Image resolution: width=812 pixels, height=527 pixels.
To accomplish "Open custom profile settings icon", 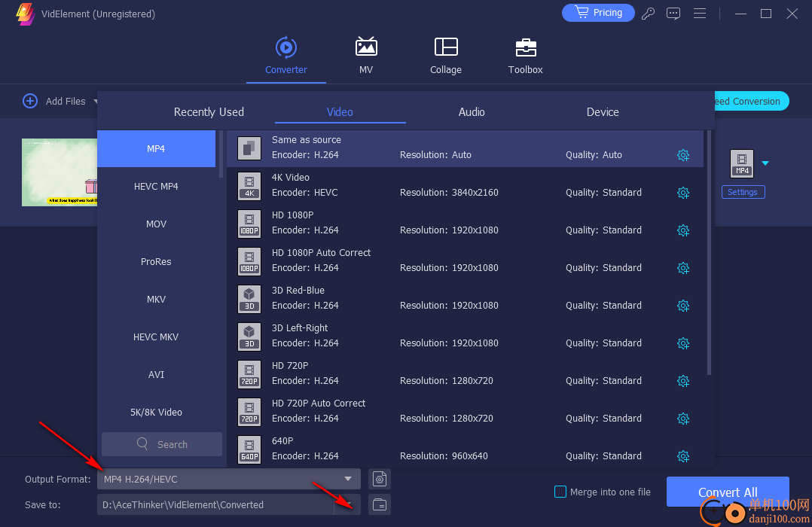I will point(380,479).
